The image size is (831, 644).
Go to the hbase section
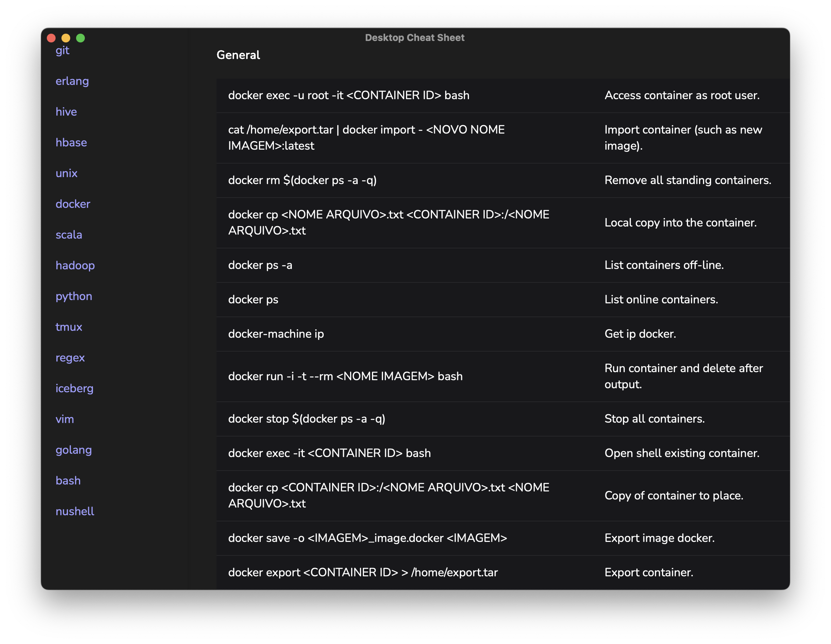pos(71,143)
